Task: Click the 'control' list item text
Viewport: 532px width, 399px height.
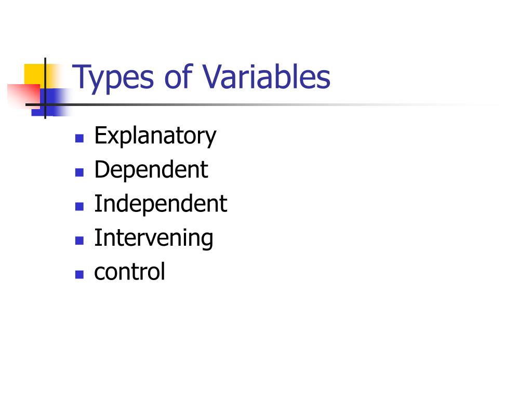Action: click(129, 271)
